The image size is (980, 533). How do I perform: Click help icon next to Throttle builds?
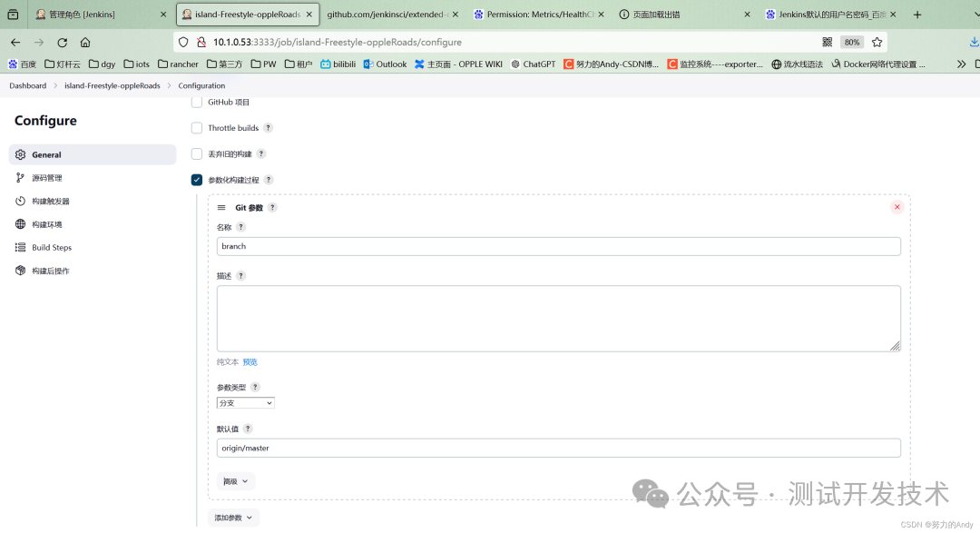pos(268,128)
